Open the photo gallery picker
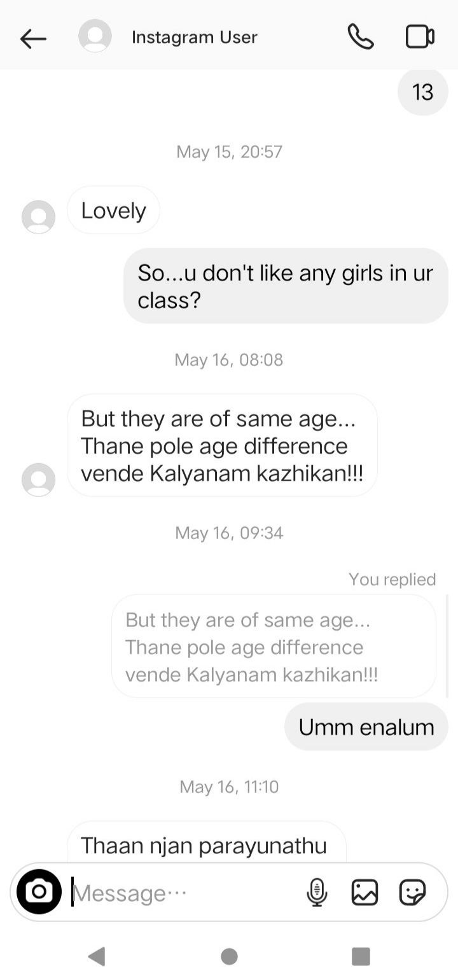This screenshot has height=980, width=458. tap(364, 892)
